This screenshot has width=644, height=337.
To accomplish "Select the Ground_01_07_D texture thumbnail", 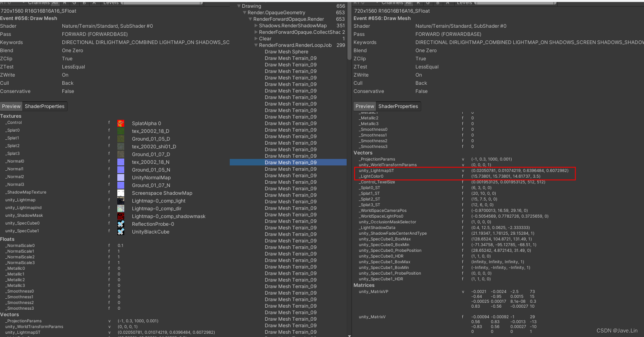I will click(121, 154).
